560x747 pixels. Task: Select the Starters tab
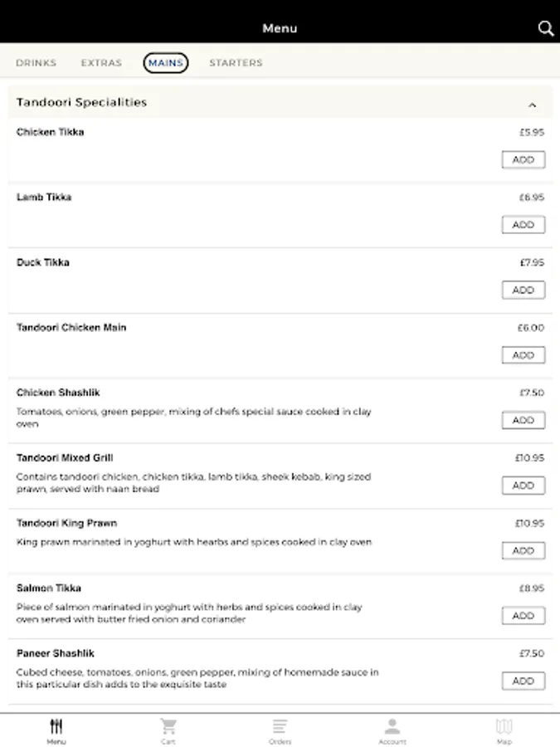point(236,63)
